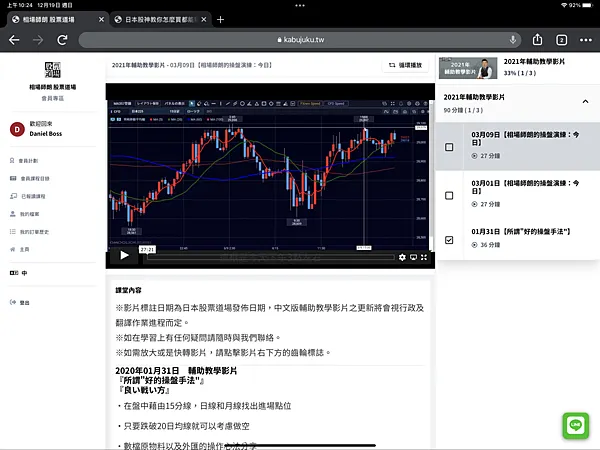The height and width of the screenshot is (450, 600).
Task: Change the language setting showing 中
Action: coord(18,273)
